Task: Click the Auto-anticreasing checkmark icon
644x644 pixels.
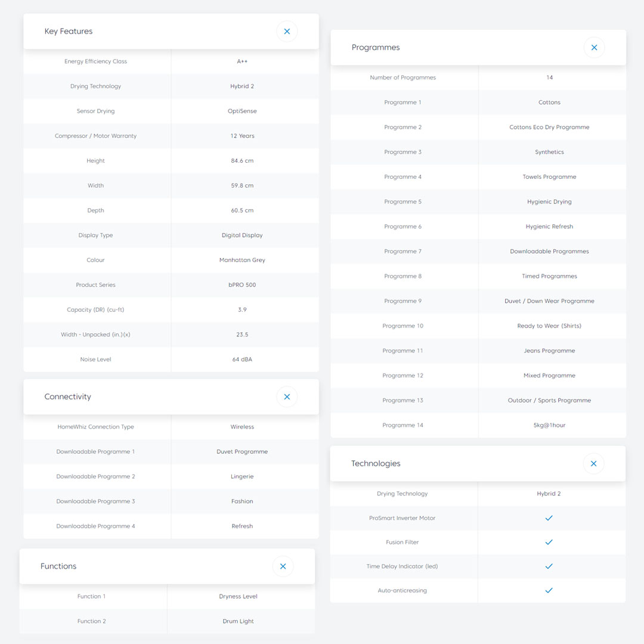Action: (x=549, y=590)
